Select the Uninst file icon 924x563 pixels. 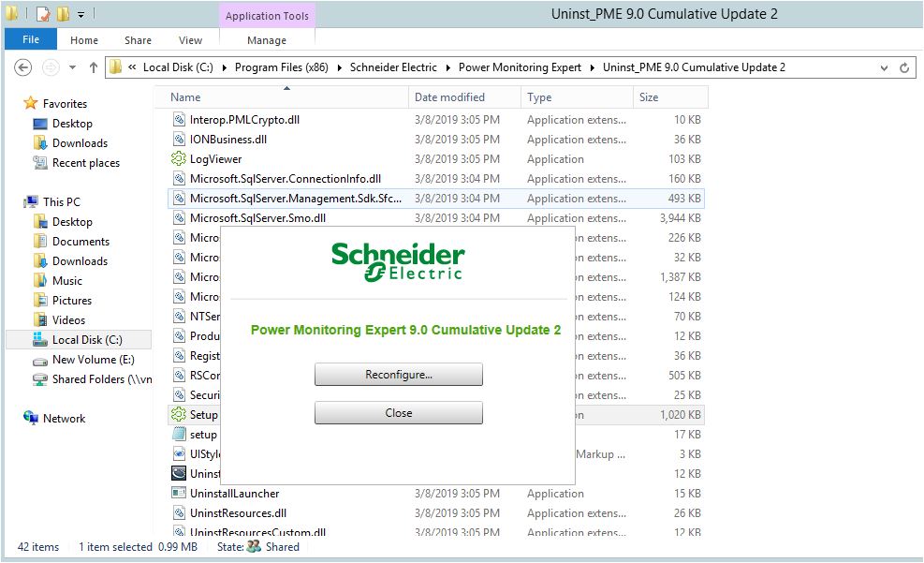pos(179,473)
